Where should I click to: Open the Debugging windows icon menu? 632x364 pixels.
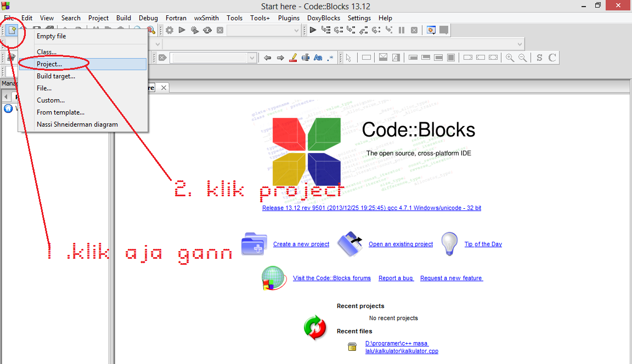click(431, 30)
